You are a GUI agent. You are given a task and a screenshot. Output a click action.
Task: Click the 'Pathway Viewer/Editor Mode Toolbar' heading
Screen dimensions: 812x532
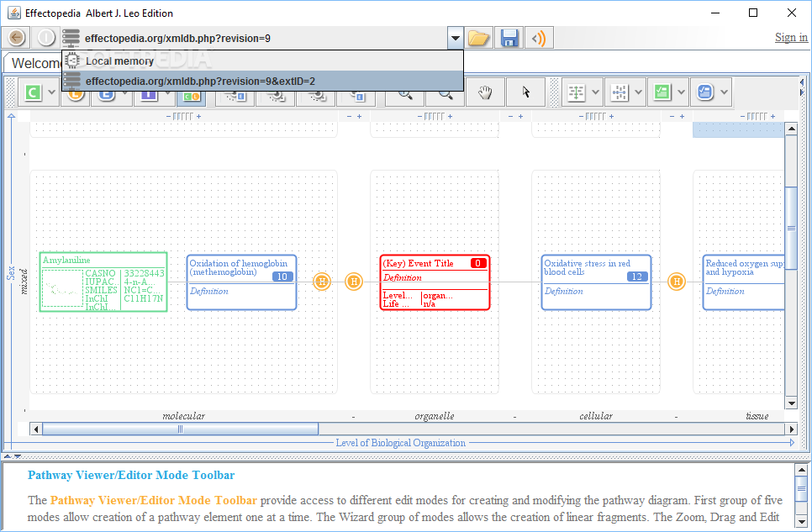[131, 475]
